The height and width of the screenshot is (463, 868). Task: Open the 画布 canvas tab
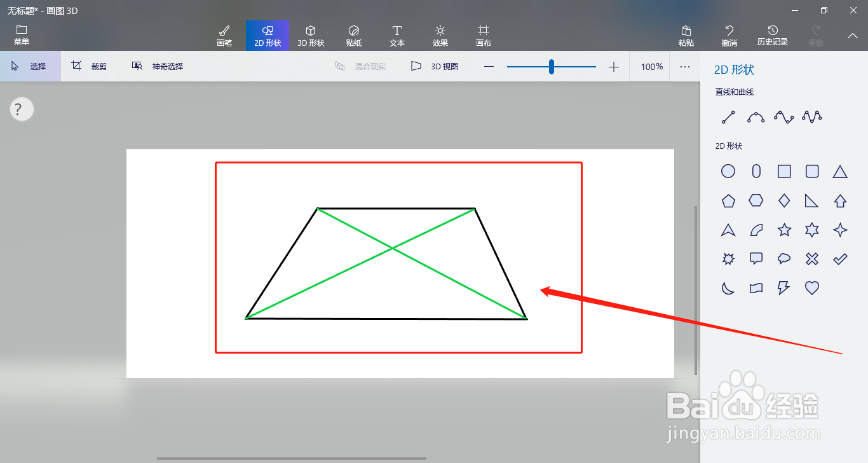[484, 36]
